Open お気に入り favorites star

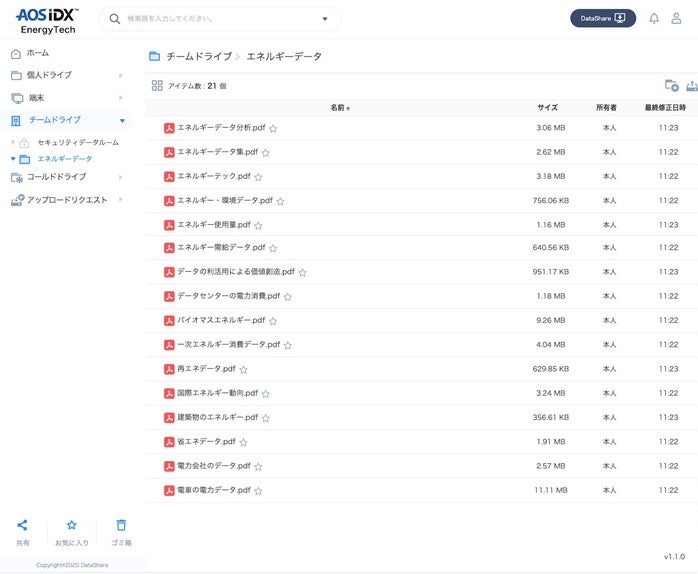[72, 525]
